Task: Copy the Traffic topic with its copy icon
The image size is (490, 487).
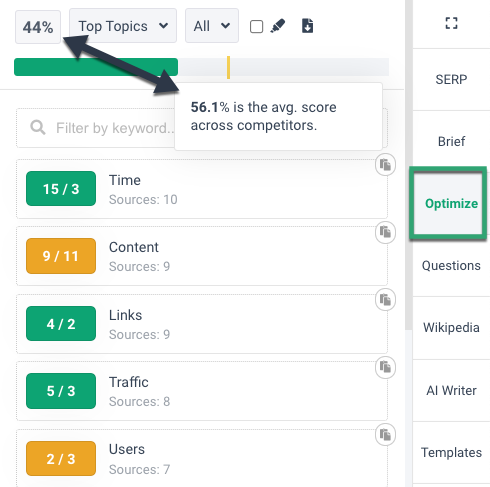Action: [385, 367]
